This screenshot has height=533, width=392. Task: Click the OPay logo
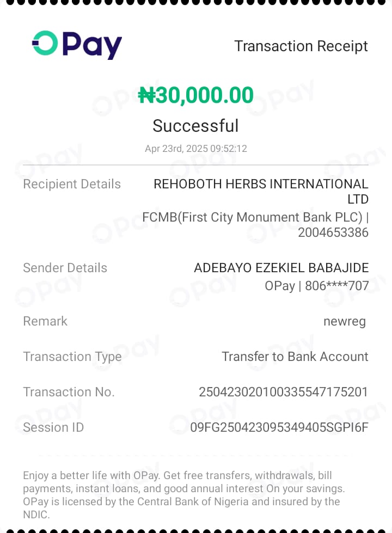(x=77, y=45)
